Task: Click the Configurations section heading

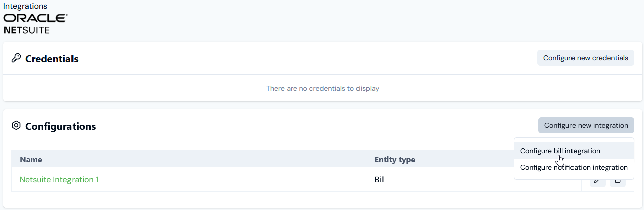Action: pyautogui.click(x=60, y=126)
